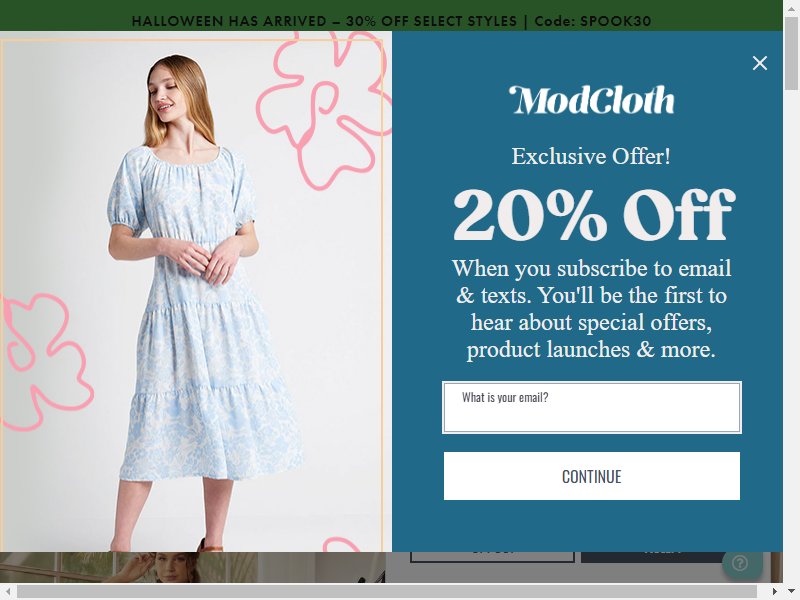The width and height of the screenshot is (800, 600).
Task: Click the outlined button hidden behind popup
Action: point(492,557)
